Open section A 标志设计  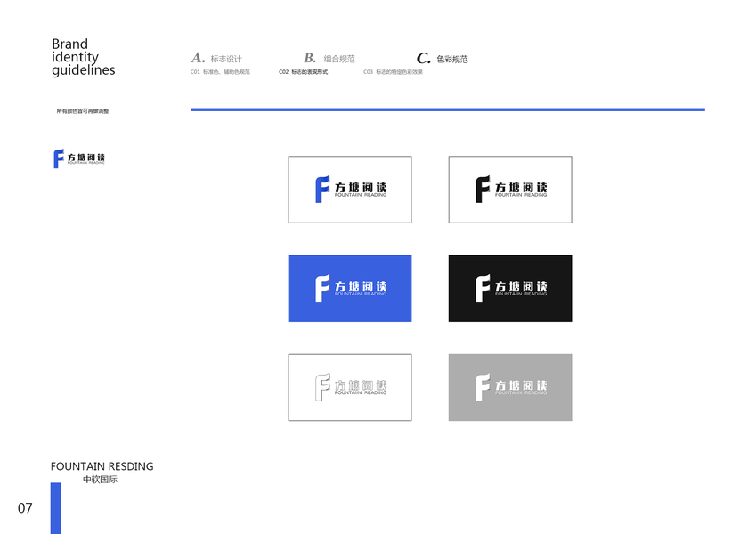[x=226, y=60]
